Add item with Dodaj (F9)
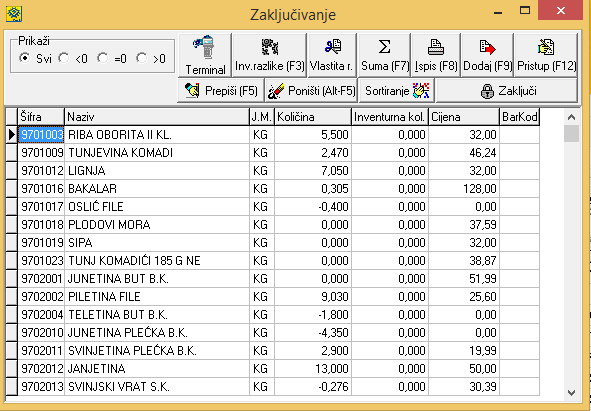Image resolution: width=591 pixels, height=411 pixels. [487, 55]
